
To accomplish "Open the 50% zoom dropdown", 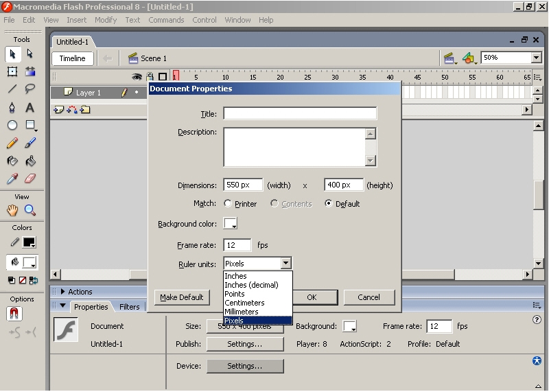I will [537, 58].
